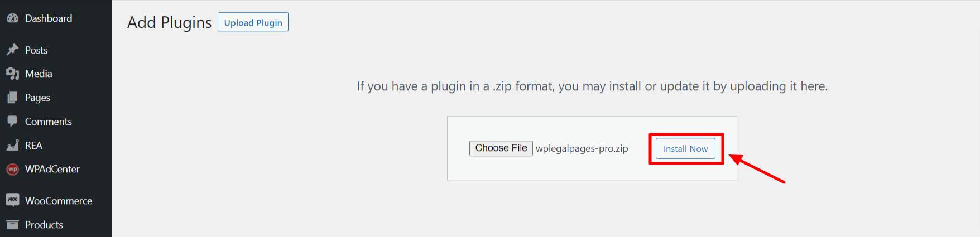Open the Products menu label
980x237 pixels.
coord(44,225)
